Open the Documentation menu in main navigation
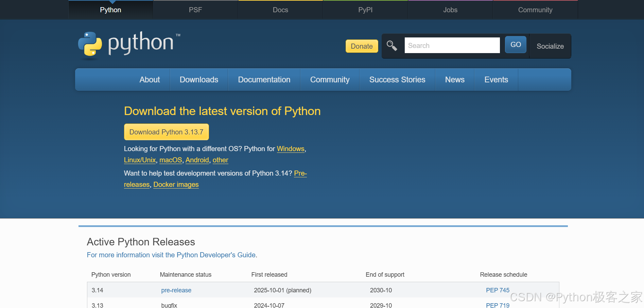 tap(264, 80)
